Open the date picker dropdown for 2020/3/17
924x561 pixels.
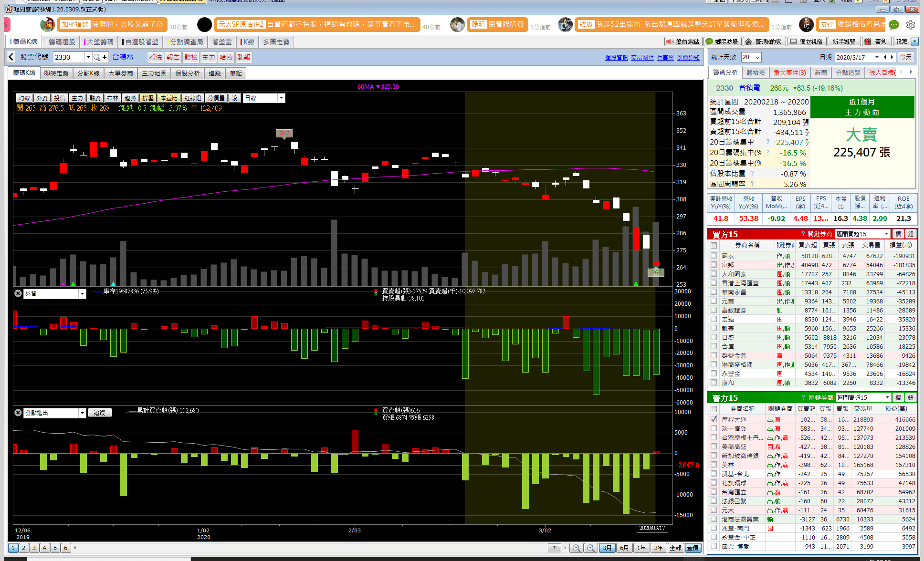(877, 57)
